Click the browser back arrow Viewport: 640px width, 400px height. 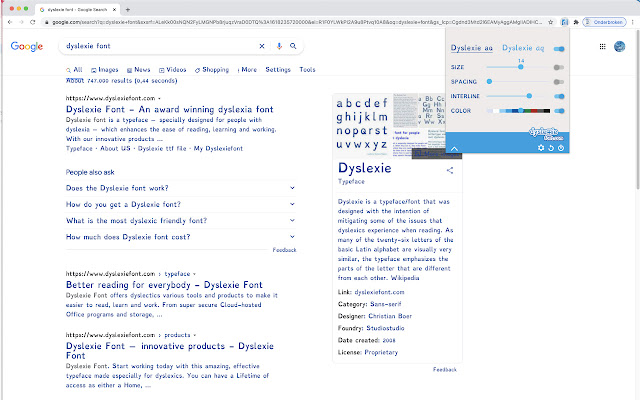[x=10, y=22]
